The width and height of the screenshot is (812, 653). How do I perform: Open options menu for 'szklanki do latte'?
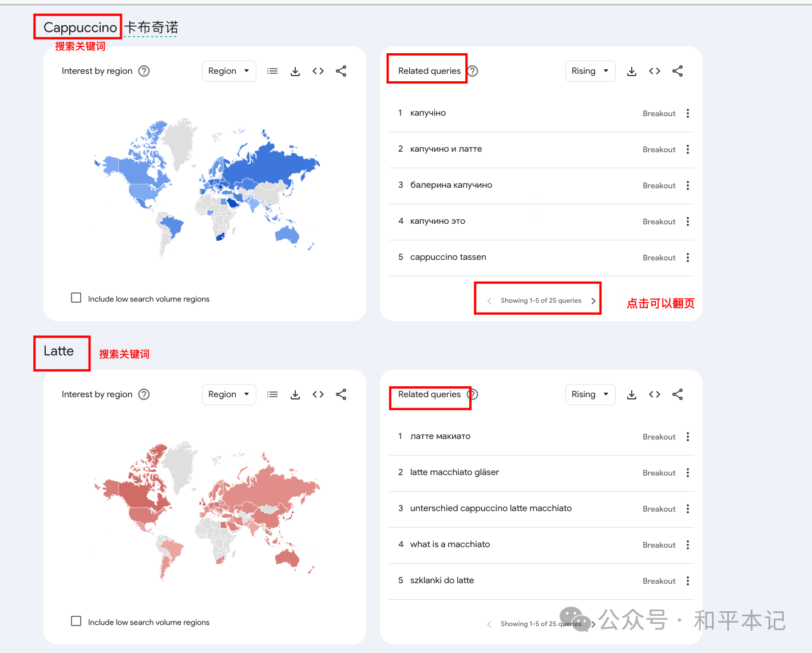pos(688,581)
